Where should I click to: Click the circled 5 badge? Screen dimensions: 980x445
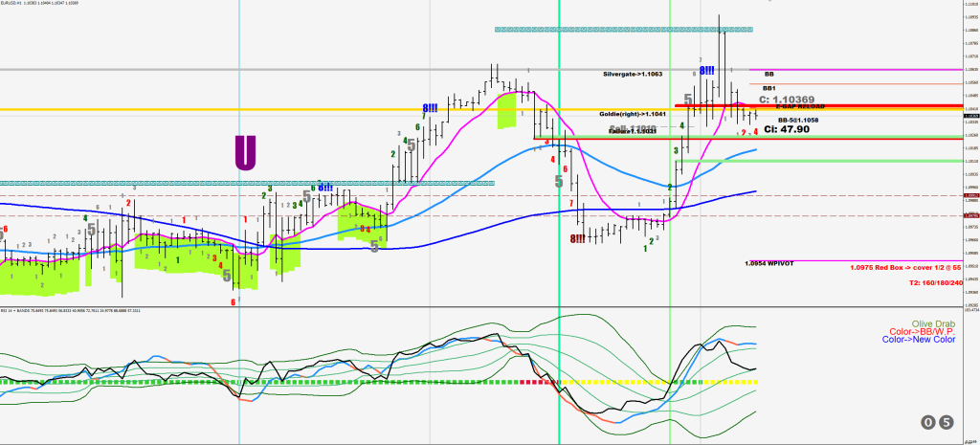click(946, 421)
